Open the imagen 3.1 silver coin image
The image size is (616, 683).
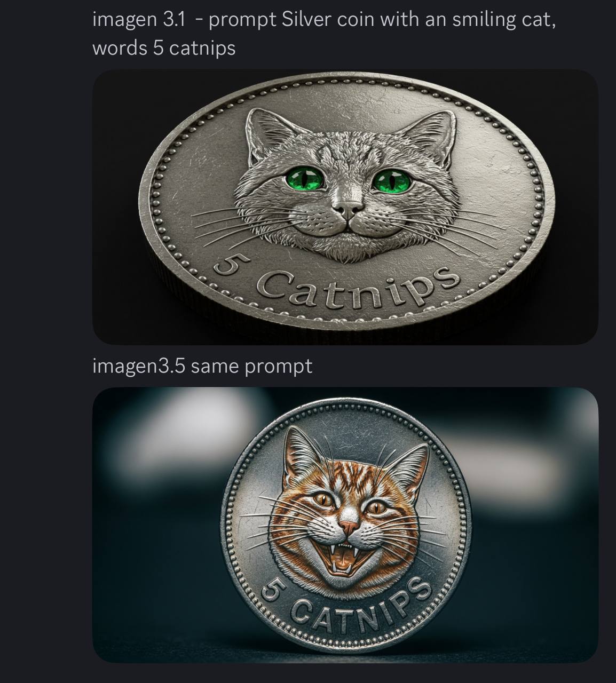point(345,207)
